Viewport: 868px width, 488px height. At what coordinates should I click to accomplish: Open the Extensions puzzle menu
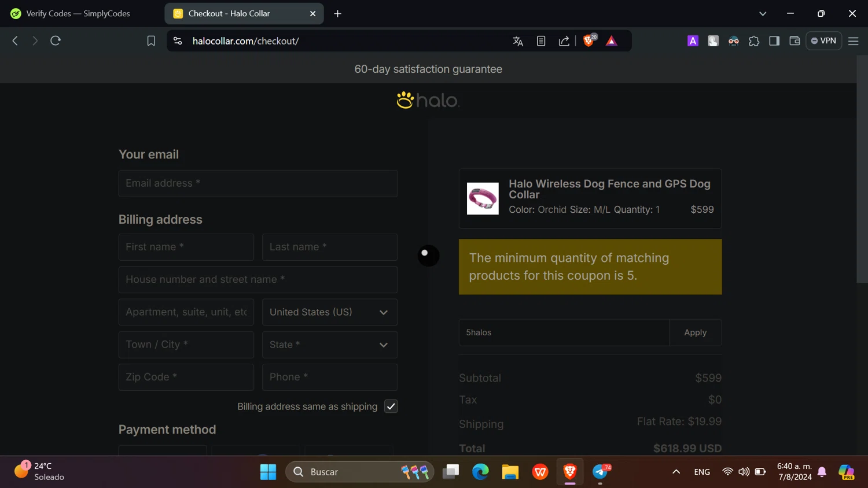[x=754, y=41]
